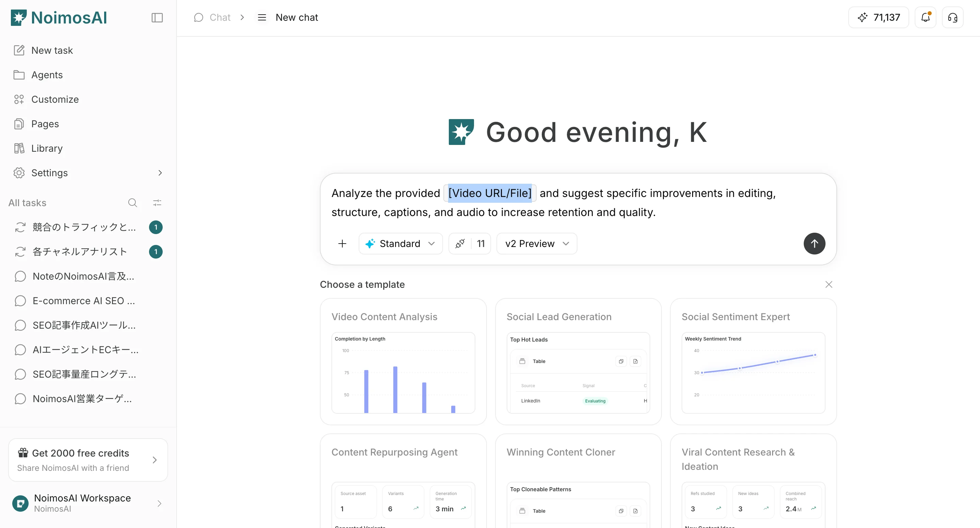Copy the Top Hot Leads table
The height and width of the screenshot is (528, 980).
pos(621,361)
